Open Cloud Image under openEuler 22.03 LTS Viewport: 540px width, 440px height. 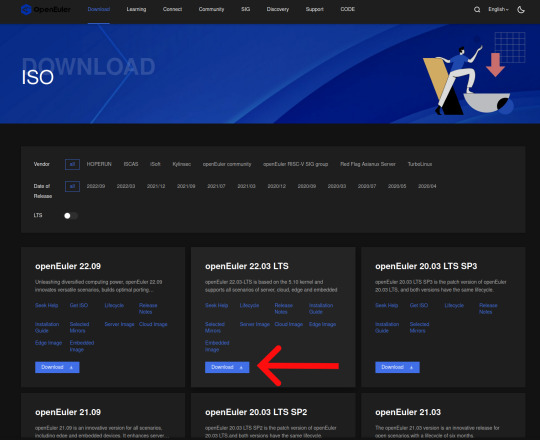(x=289, y=324)
